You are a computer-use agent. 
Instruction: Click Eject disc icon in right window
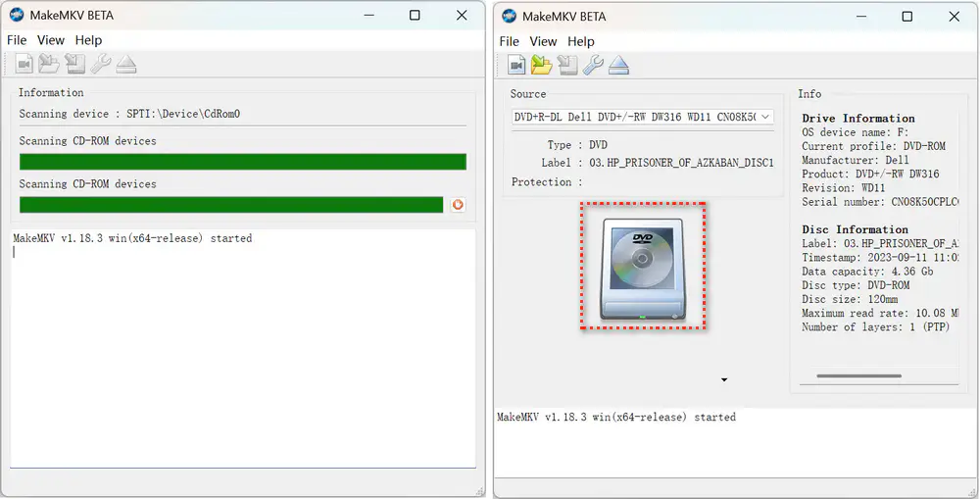pos(618,65)
